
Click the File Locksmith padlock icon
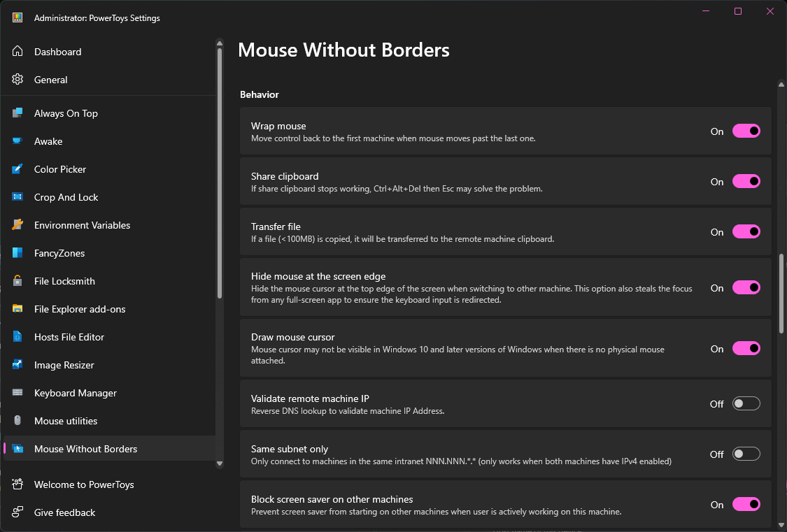[17, 281]
